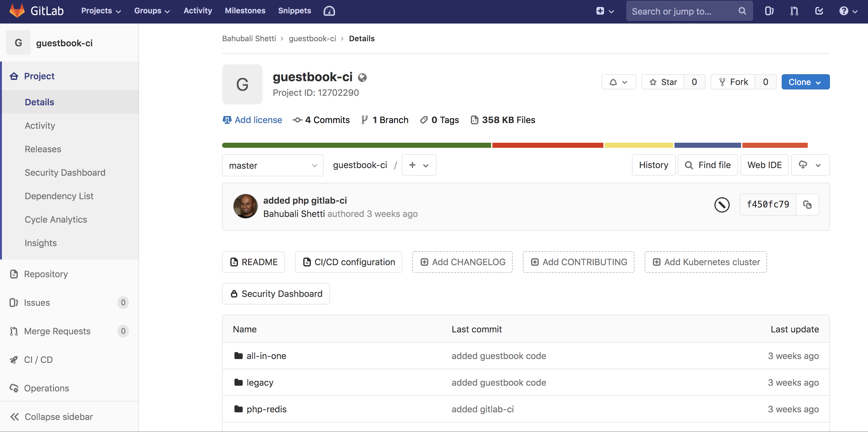
Task: Open Insights in the sidebar
Action: click(x=40, y=243)
